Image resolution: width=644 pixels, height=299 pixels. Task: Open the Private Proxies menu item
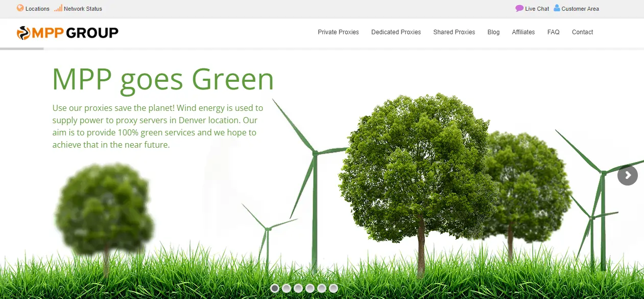click(x=338, y=32)
